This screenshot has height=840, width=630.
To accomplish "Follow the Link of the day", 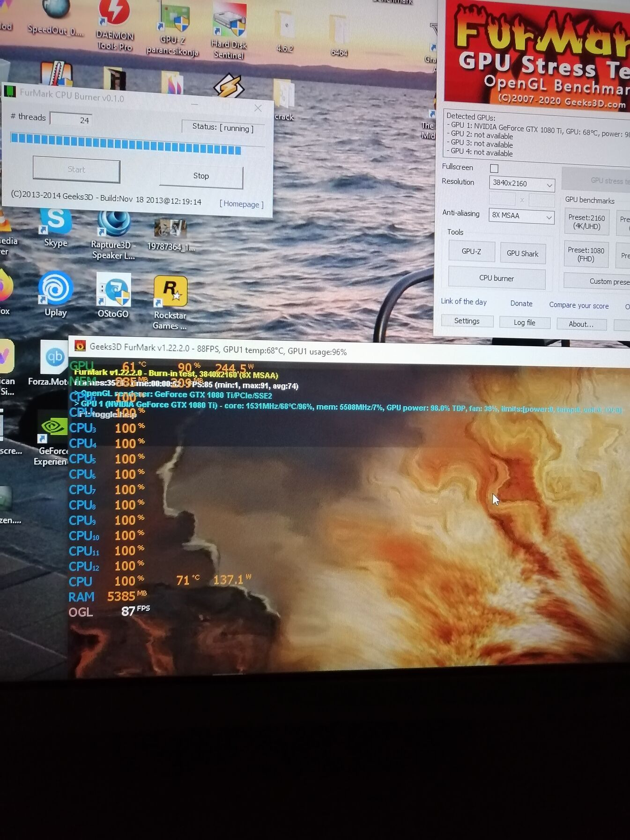I will point(464,302).
